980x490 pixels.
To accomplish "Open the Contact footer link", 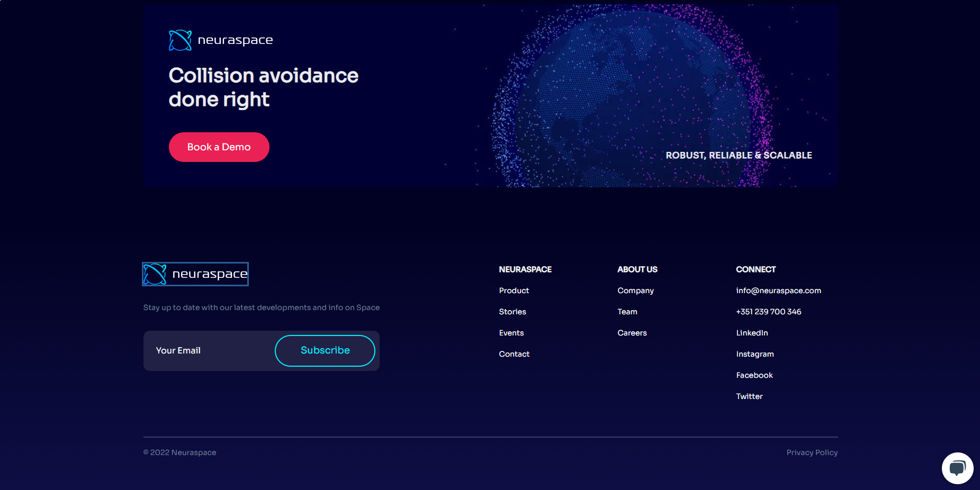I will coord(514,354).
